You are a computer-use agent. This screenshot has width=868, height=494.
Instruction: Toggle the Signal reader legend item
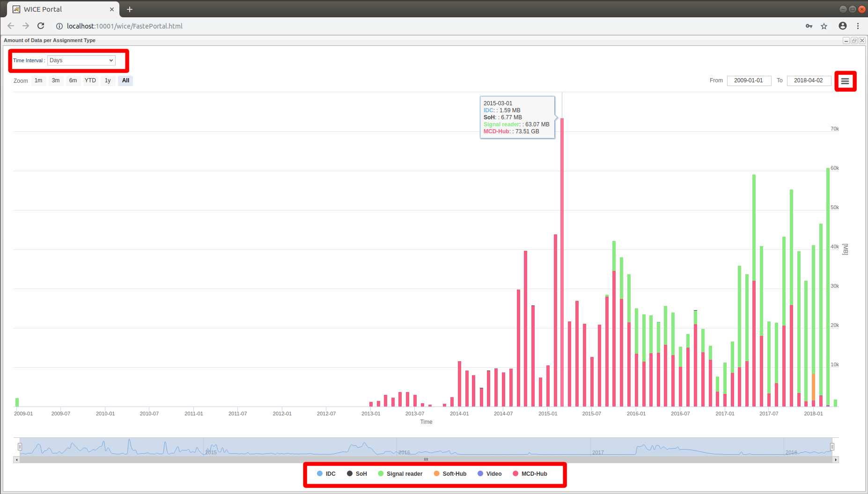point(400,474)
